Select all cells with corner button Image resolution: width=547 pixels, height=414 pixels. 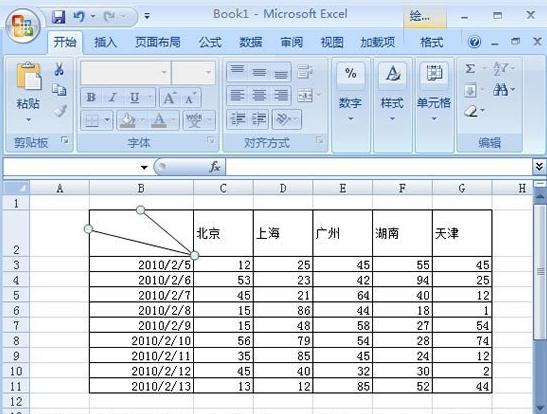click(x=16, y=188)
